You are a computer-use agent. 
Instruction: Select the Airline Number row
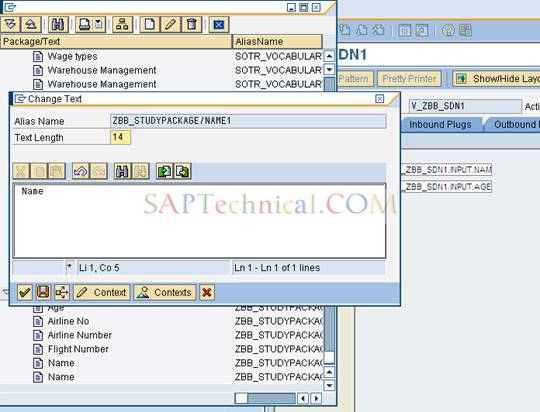pyautogui.click(x=80, y=335)
